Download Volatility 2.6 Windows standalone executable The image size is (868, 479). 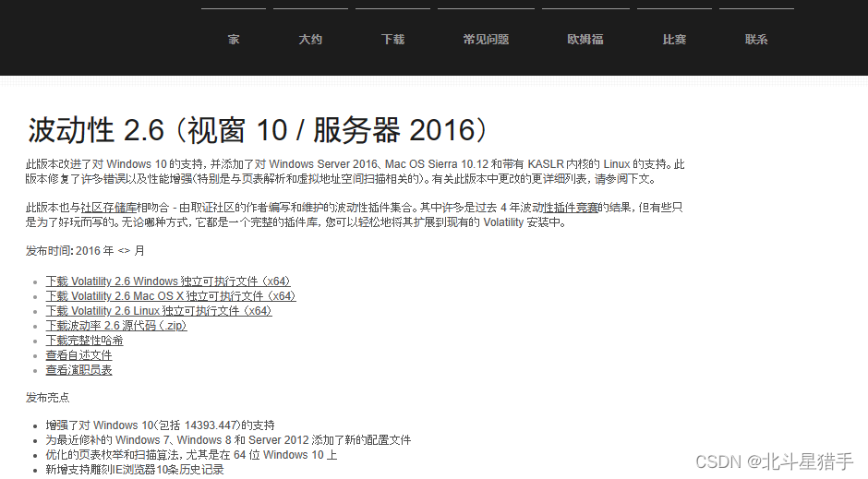pos(168,281)
